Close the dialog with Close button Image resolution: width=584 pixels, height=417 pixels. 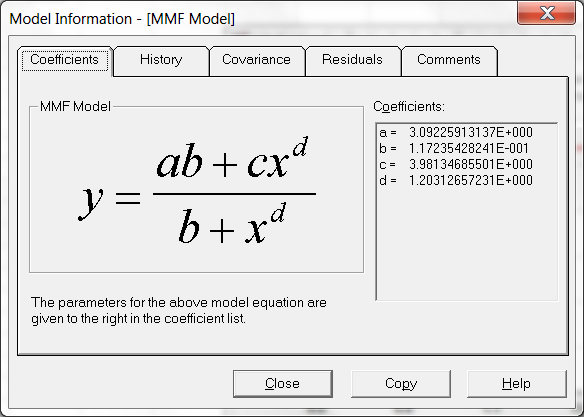point(283,383)
